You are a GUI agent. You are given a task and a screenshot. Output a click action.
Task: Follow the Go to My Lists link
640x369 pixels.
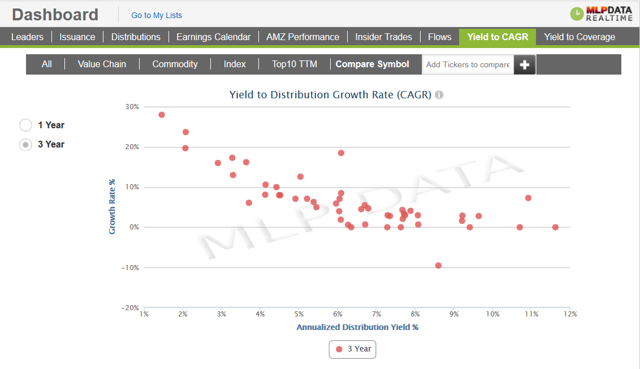[156, 15]
